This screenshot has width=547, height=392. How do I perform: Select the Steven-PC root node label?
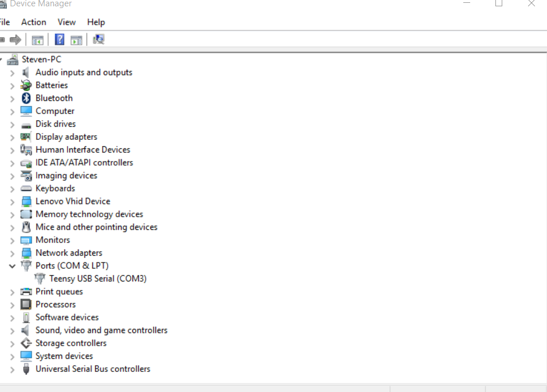click(x=41, y=60)
